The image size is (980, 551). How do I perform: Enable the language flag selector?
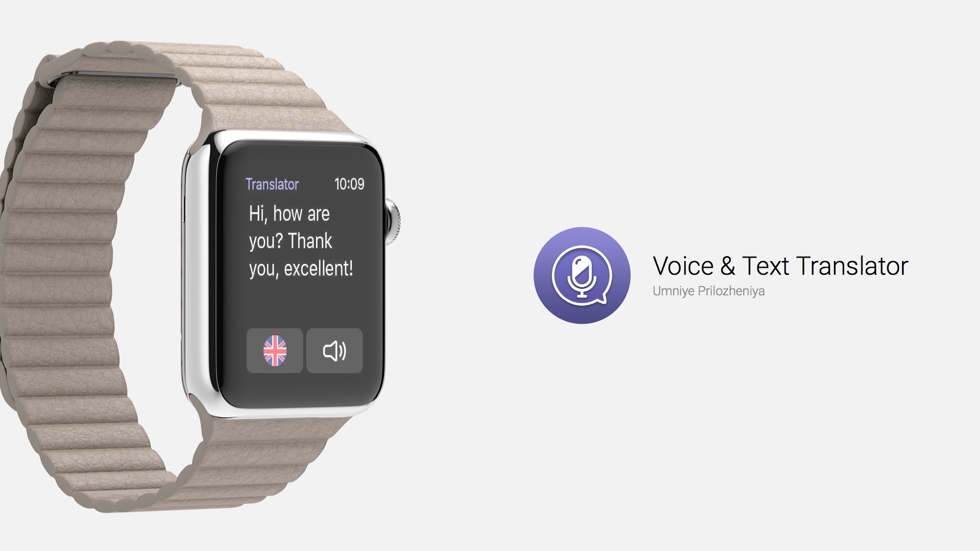click(274, 349)
